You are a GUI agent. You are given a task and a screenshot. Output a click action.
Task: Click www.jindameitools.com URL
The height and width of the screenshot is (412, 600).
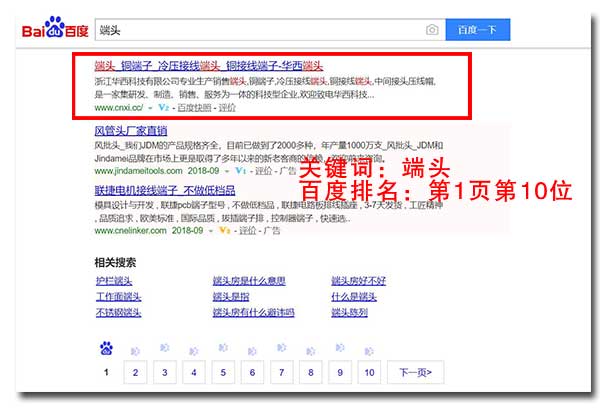[139, 171]
